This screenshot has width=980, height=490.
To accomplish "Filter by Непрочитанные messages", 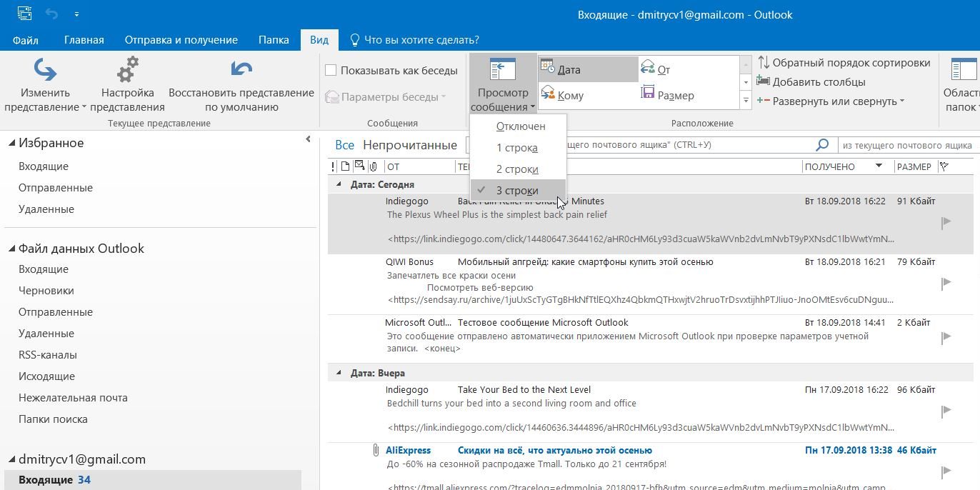I will click(x=410, y=145).
